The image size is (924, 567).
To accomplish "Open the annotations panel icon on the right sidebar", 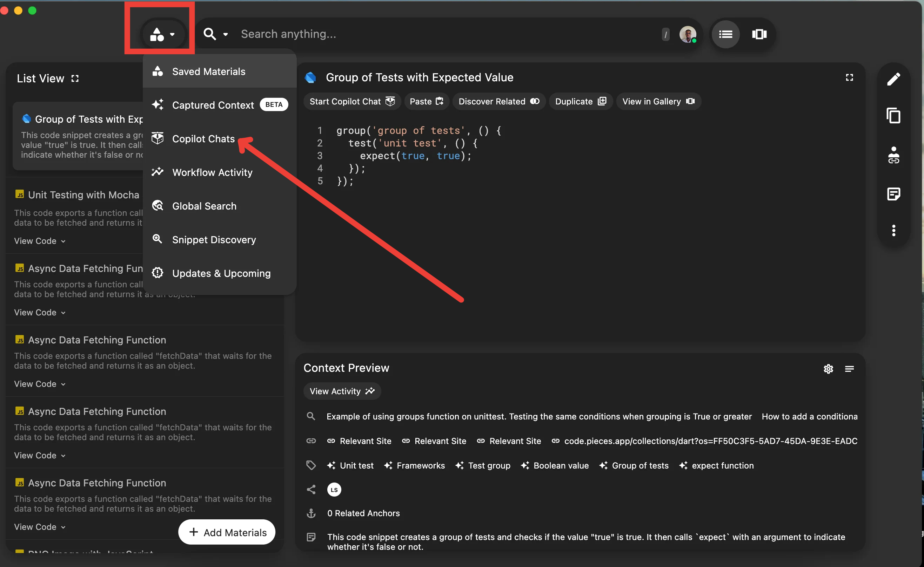I will click(893, 193).
